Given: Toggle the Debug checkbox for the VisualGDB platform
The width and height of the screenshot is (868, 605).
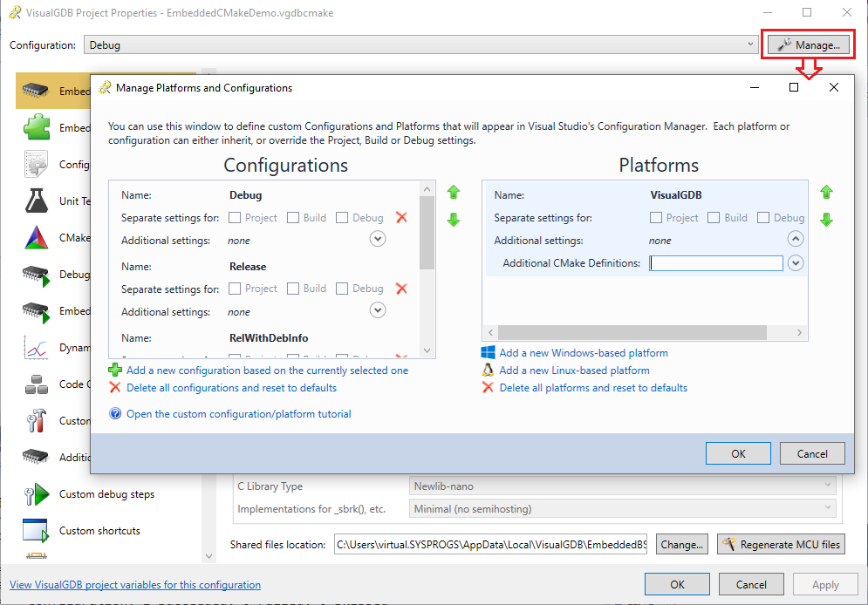Looking at the screenshot, I should [763, 217].
